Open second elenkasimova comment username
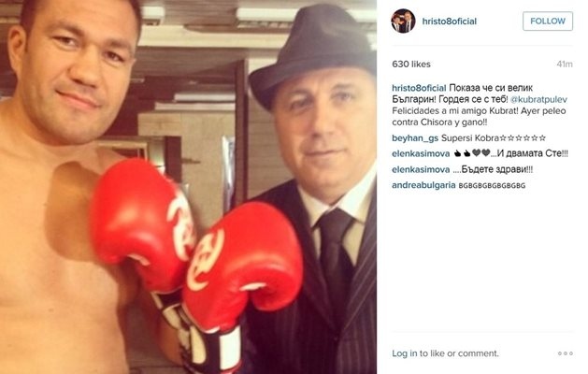Image resolution: width=588 pixels, height=374 pixels. click(x=421, y=169)
